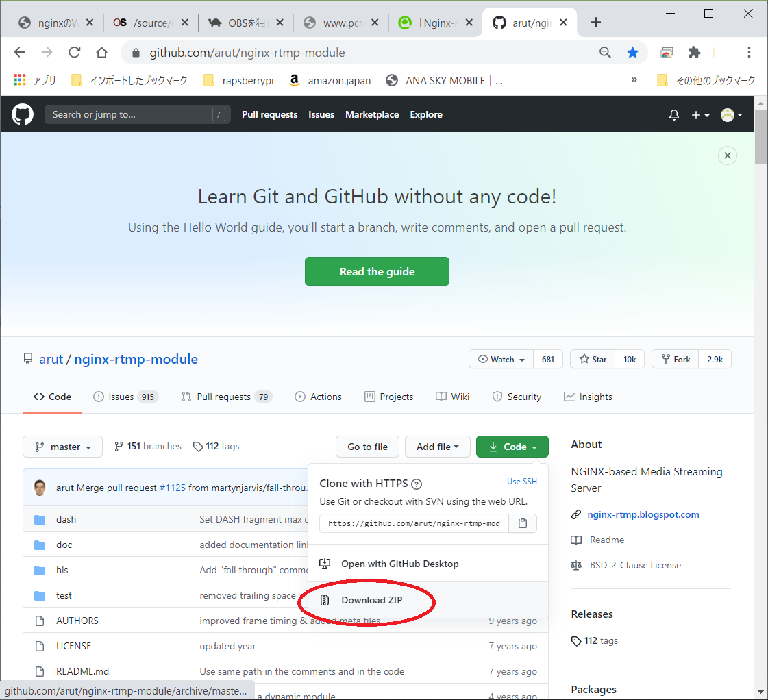Click the Read the guide button
The height and width of the screenshot is (700, 768).
pos(377,271)
